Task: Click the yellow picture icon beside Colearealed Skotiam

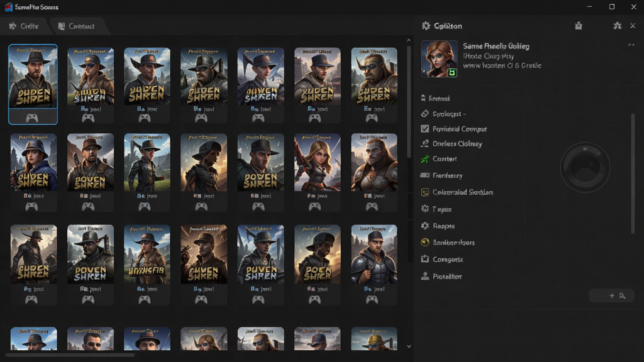Action: [425, 192]
